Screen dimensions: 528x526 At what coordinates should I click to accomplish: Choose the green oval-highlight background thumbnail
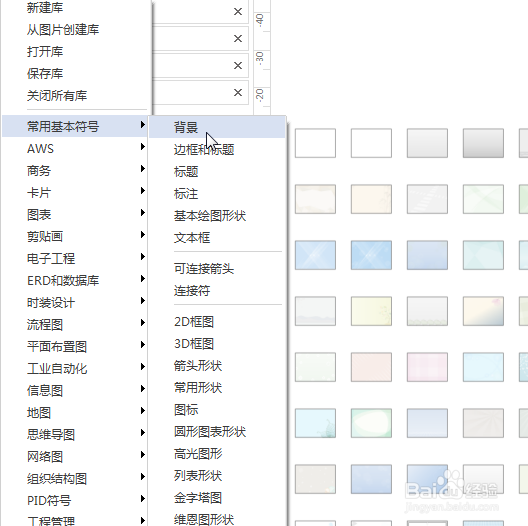tap(371, 423)
